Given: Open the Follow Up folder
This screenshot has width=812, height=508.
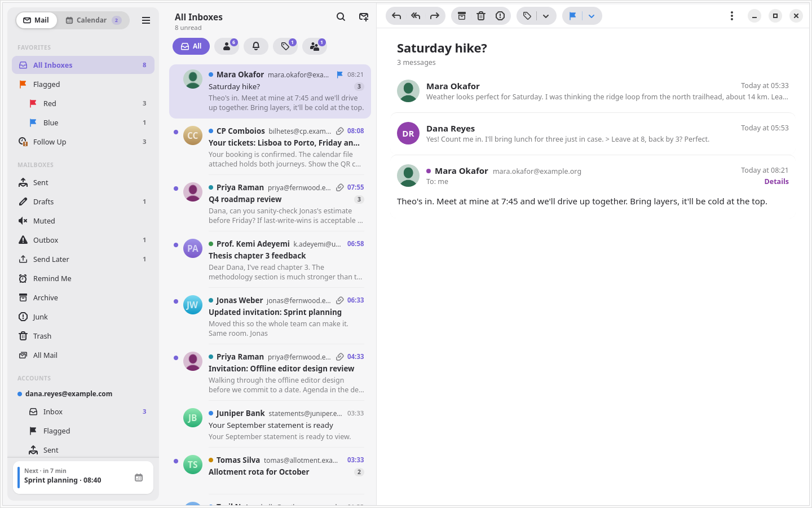Looking at the screenshot, I should click(83, 142).
